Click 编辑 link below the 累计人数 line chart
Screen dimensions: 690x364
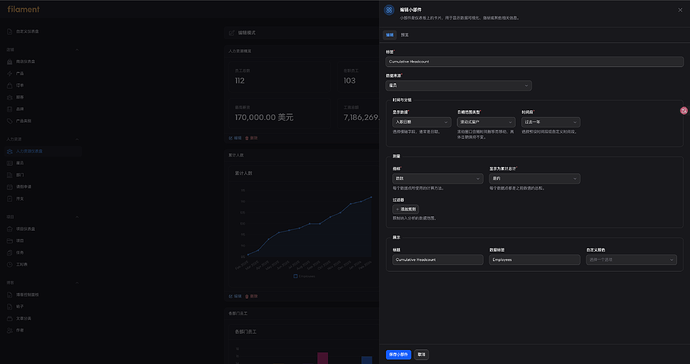point(235,297)
